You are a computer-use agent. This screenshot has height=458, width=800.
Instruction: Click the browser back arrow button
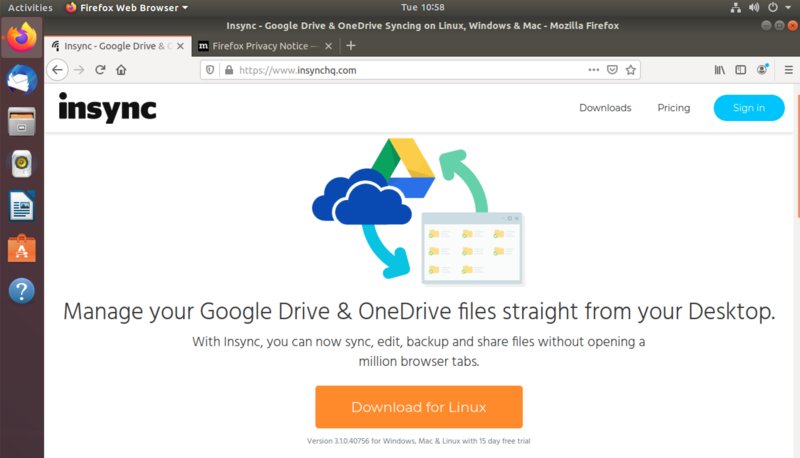57,70
